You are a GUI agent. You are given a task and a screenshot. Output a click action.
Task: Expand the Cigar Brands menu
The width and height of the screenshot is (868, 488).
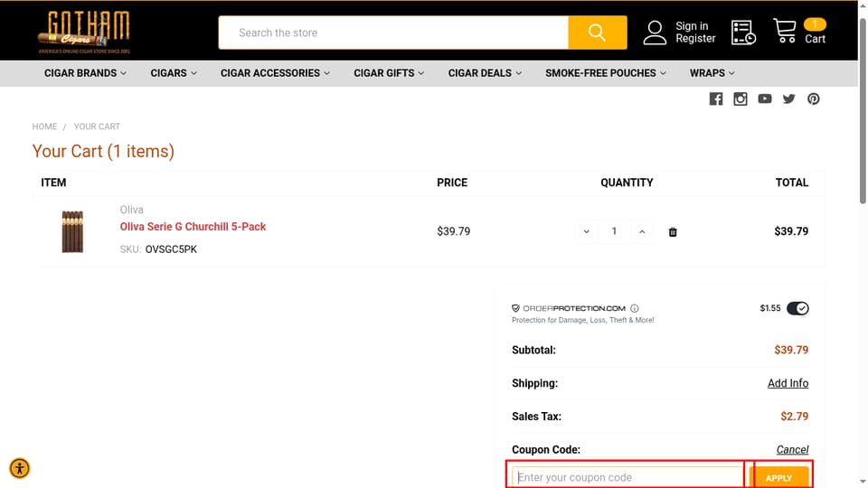85,73
